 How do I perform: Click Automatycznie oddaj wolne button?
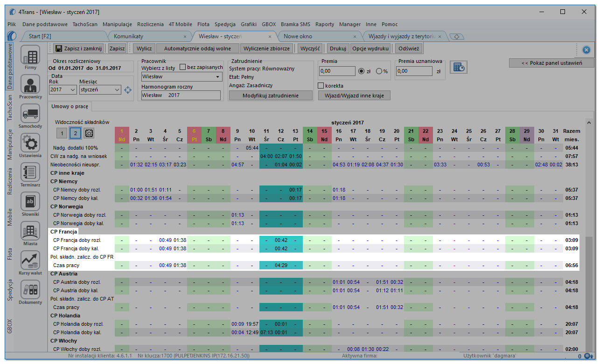point(197,48)
